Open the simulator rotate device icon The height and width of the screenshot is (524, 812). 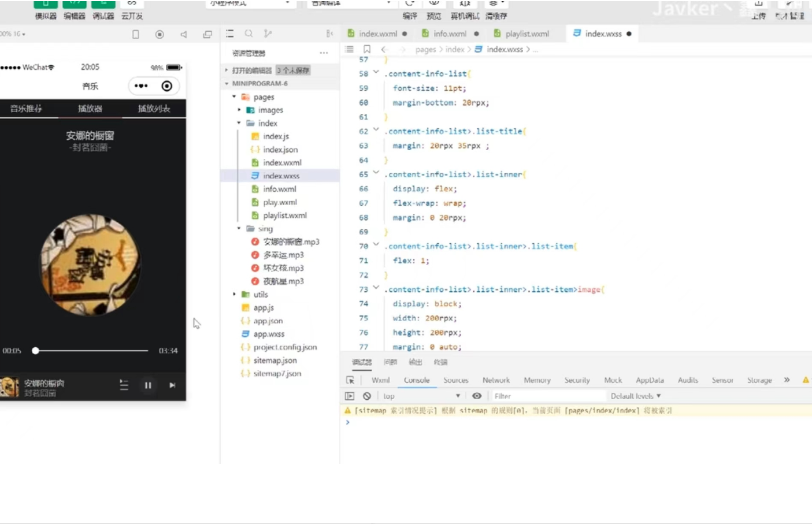pos(136,34)
